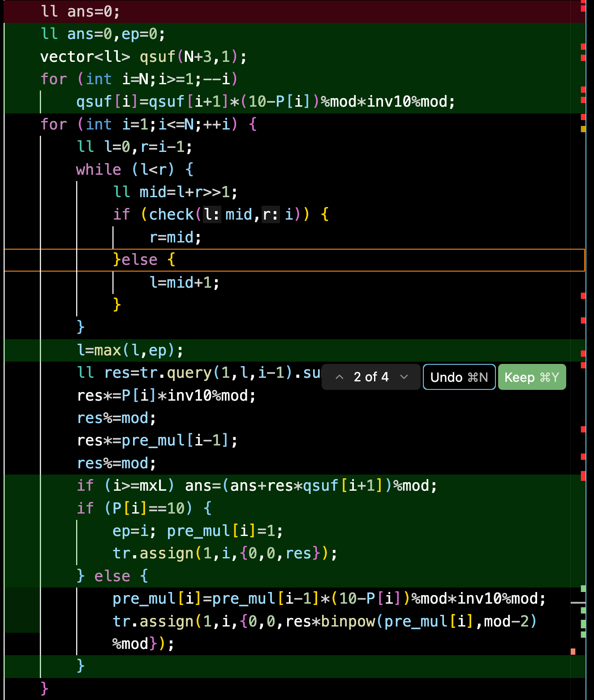
Task: Click the "2 of 4" change counter
Action: (x=371, y=377)
